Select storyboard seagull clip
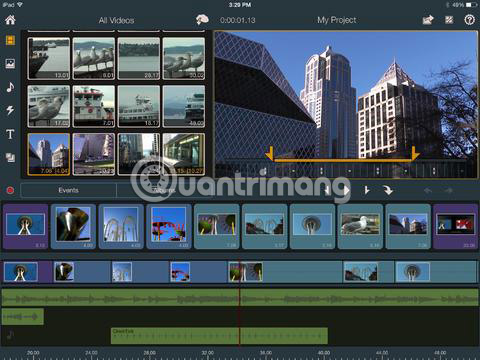The image size is (480, 360). pos(360,226)
